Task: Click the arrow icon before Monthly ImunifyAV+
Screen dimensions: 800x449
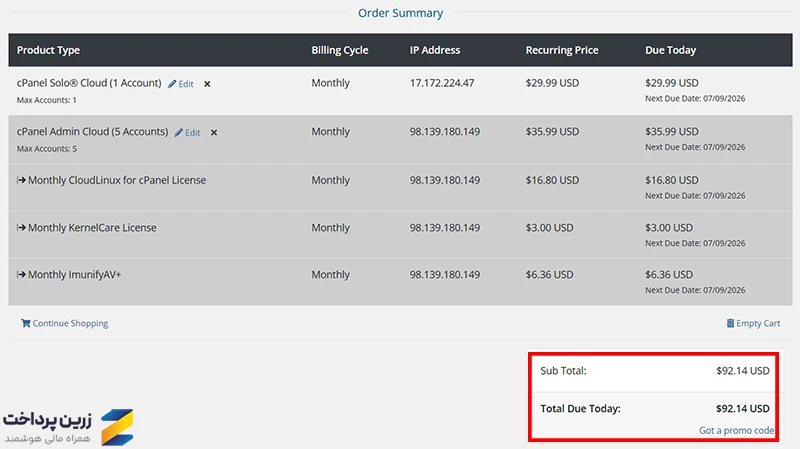Action: pos(21,275)
